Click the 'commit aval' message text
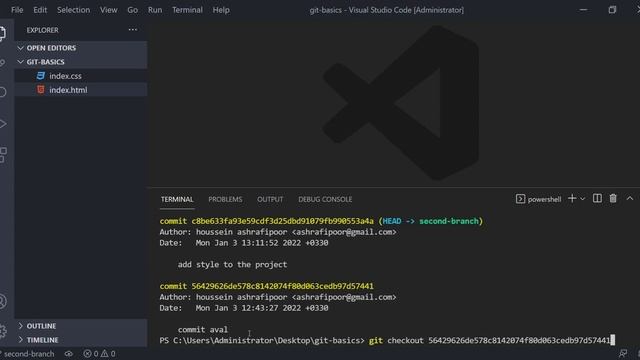Image resolution: width=640 pixels, height=360 pixels. [x=203, y=329]
